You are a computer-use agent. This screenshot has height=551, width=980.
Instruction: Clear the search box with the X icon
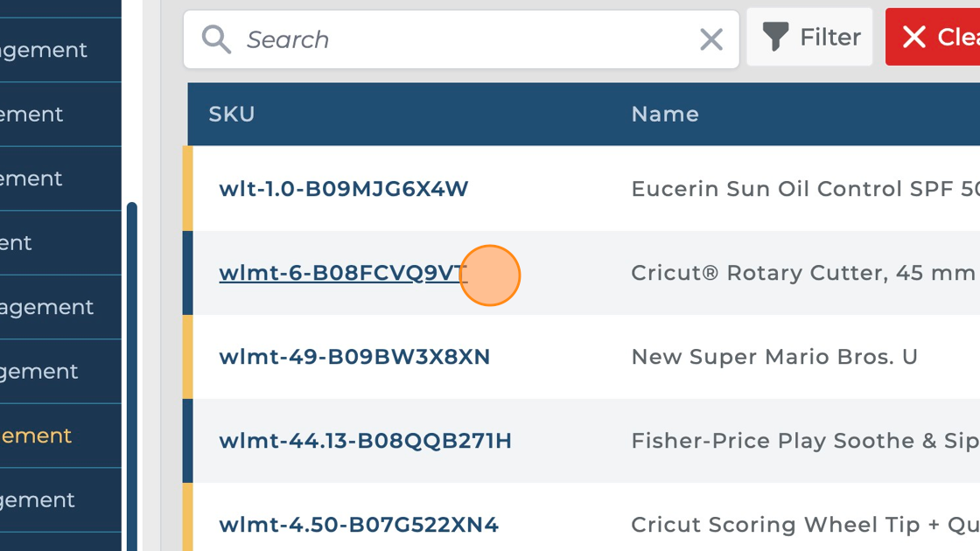[711, 39]
